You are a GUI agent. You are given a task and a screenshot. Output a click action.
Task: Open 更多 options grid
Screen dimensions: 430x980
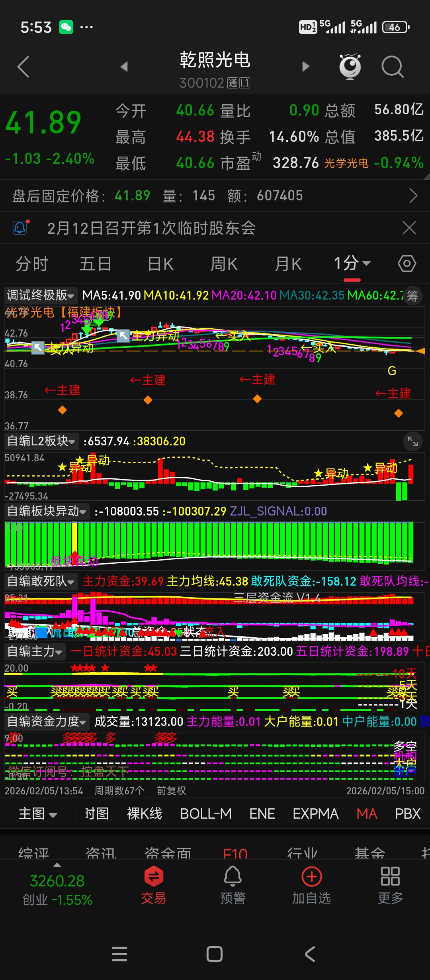click(x=391, y=885)
